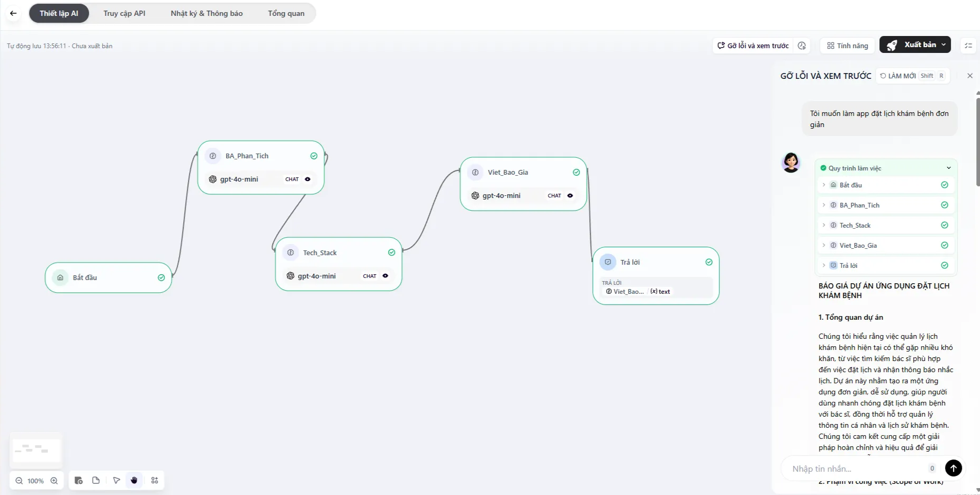The image size is (980, 495).
Task: Add a note with the sticky note icon
Action: click(96, 480)
